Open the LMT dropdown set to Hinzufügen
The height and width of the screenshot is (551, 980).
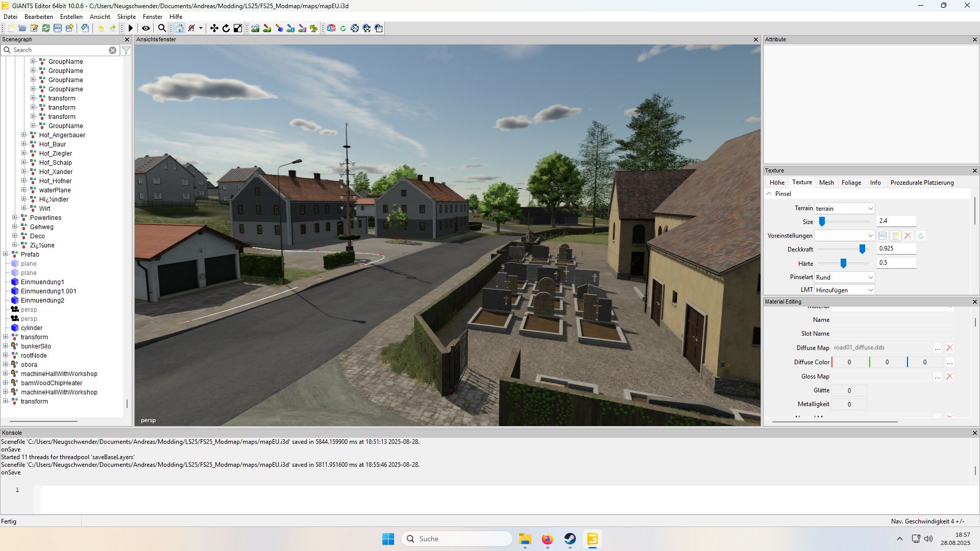pyautogui.click(x=844, y=290)
